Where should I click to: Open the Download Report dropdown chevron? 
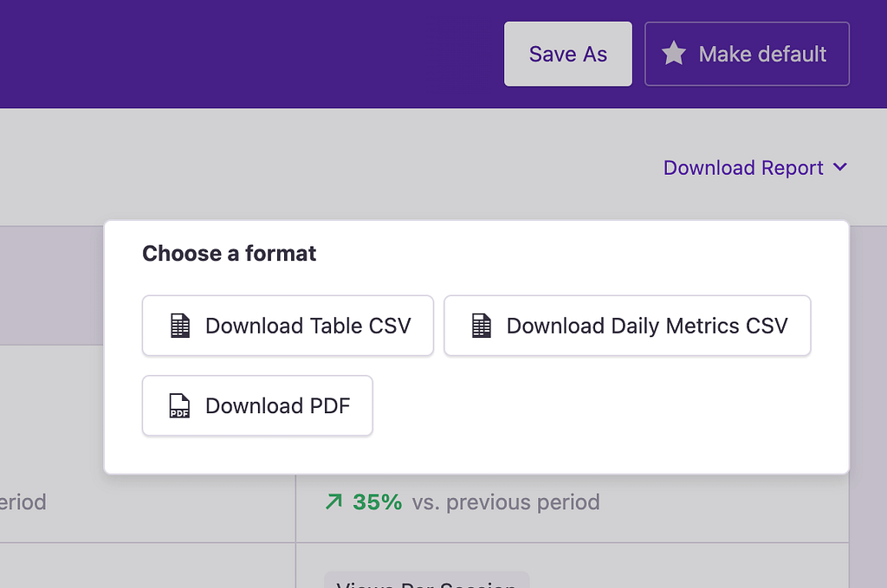[839, 167]
